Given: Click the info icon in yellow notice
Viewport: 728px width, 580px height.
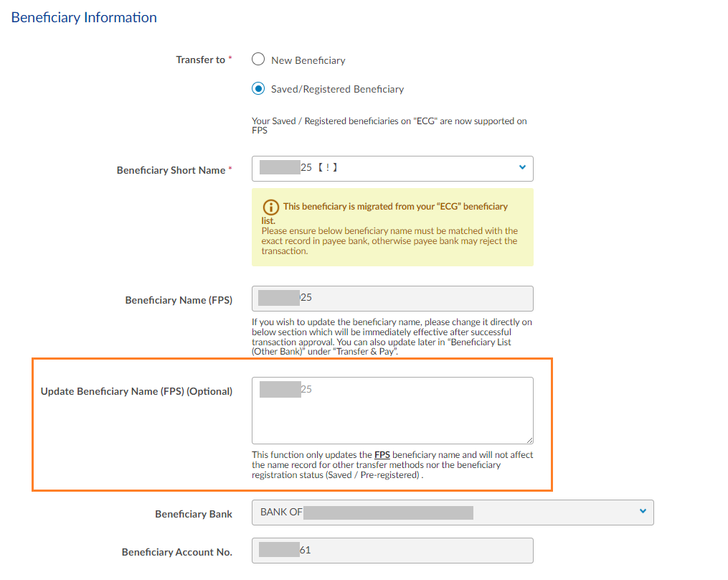Looking at the screenshot, I should [270, 207].
